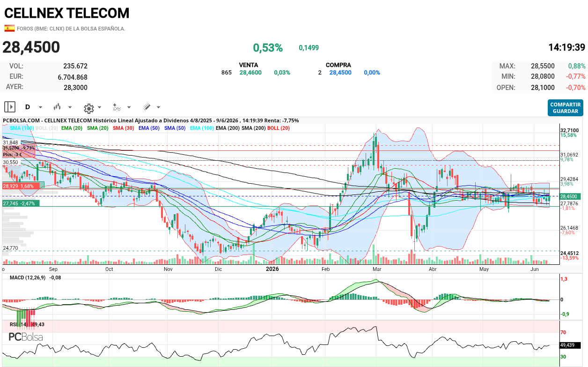This screenshot has width=588, height=367.
Task: Click the 0,1499 change amount
Action: pyautogui.click(x=309, y=48)
